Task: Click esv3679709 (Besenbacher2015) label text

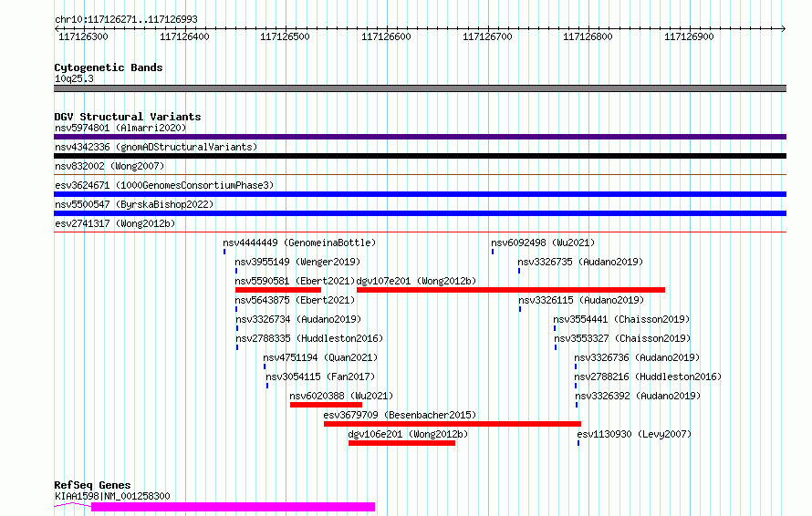Action: [400, 415]
